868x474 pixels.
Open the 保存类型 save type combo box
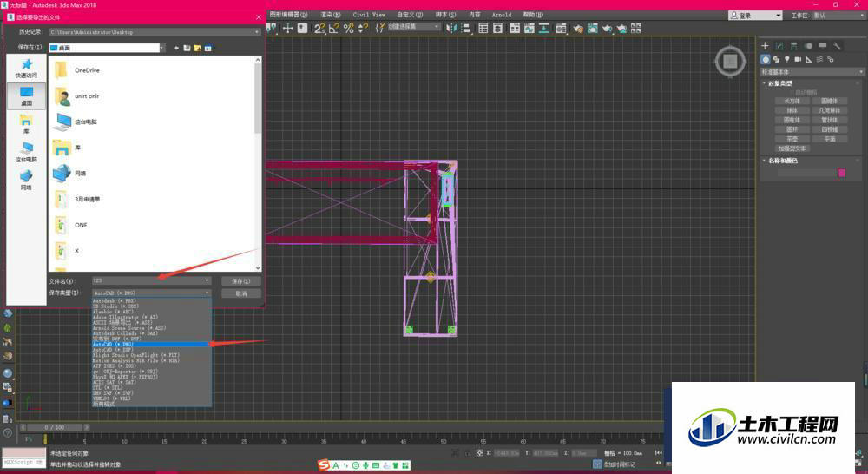[x=151, y=293]
